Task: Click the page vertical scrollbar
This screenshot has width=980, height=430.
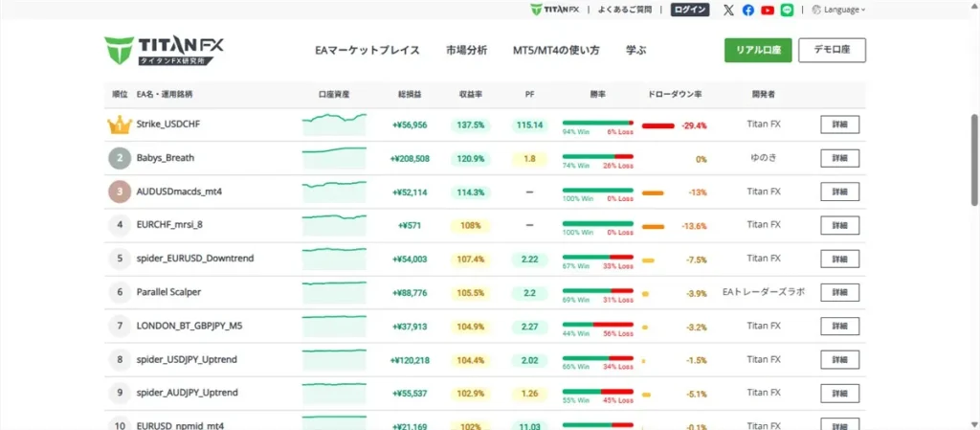Action: coord(974,159)
